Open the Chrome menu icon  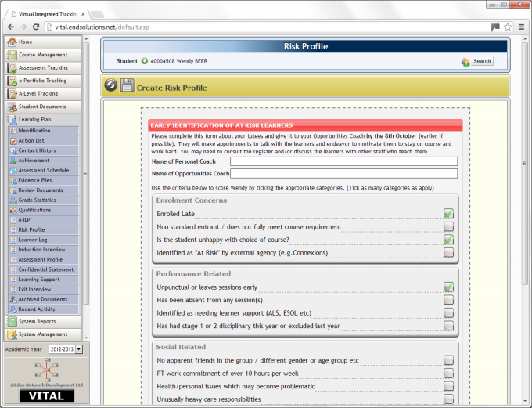click(522, 27)
